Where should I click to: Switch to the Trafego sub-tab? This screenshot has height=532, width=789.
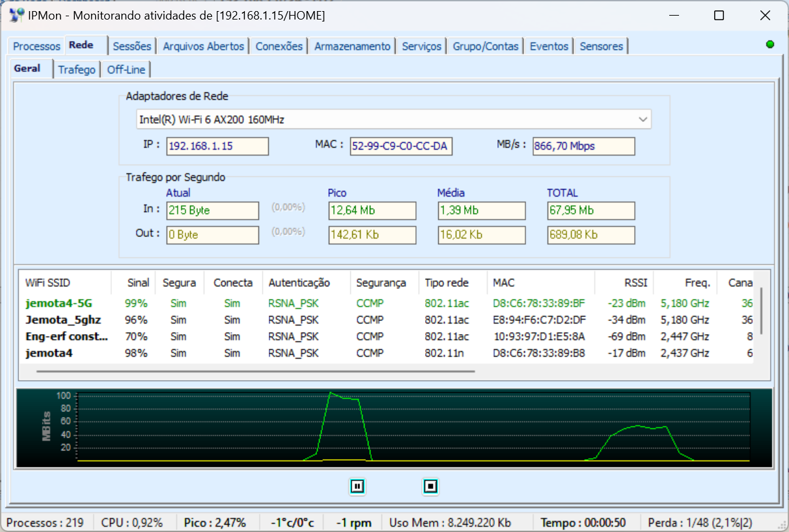pyautogui.click(x=76, y=70)
